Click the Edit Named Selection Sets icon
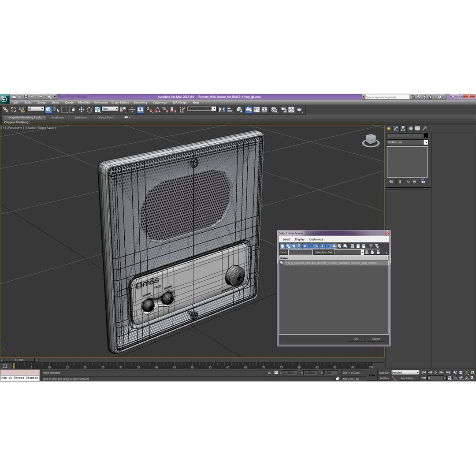Screen dimensions: 476x476 tap(182, 110)
